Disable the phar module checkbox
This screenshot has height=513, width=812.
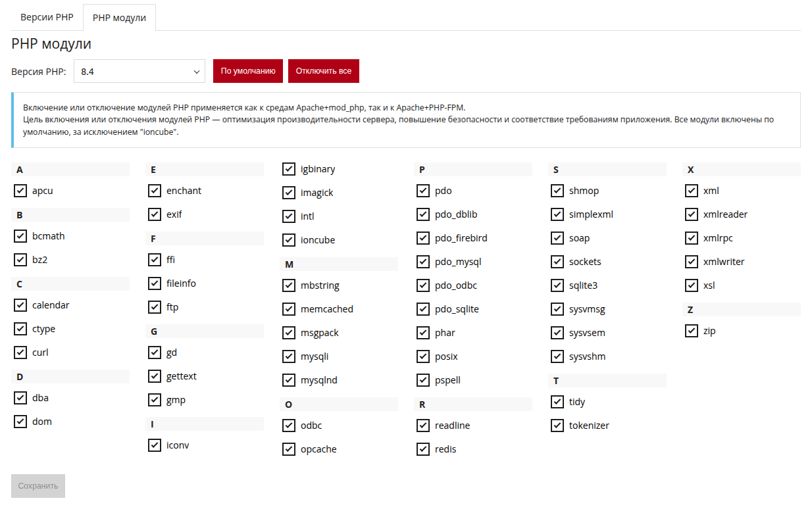423,333
